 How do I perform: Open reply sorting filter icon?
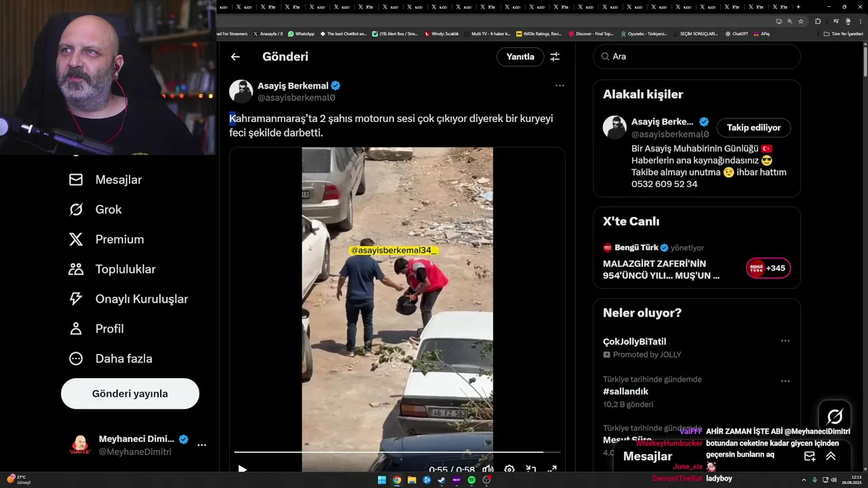[555, 57]
